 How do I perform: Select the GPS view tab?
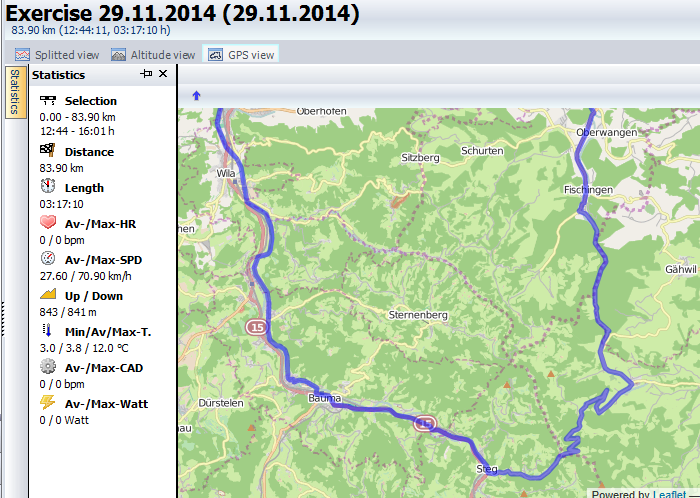tap(240, 55)
